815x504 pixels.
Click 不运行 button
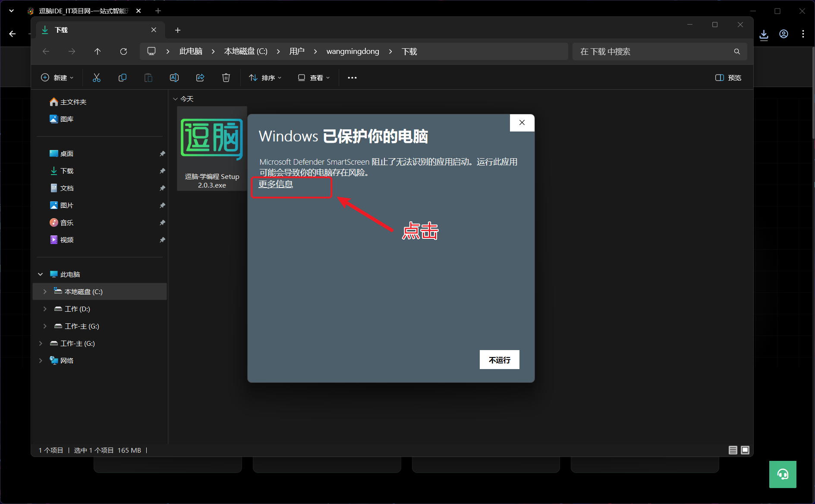(x=500, y=360)
